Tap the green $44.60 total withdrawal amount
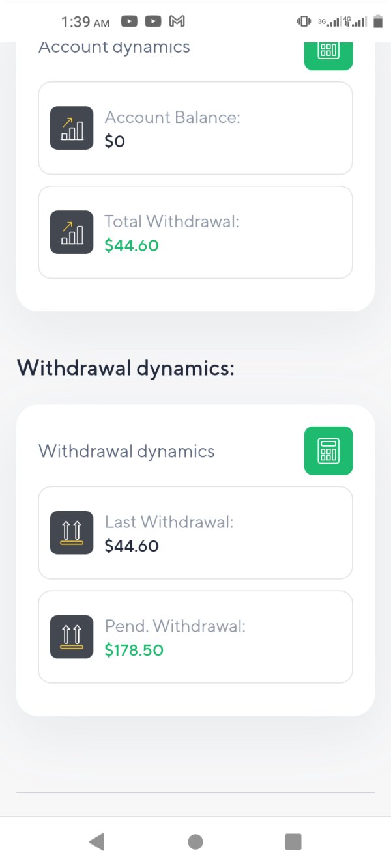The image size is (391, 868). pyautogui.click(x=132, y=245)
